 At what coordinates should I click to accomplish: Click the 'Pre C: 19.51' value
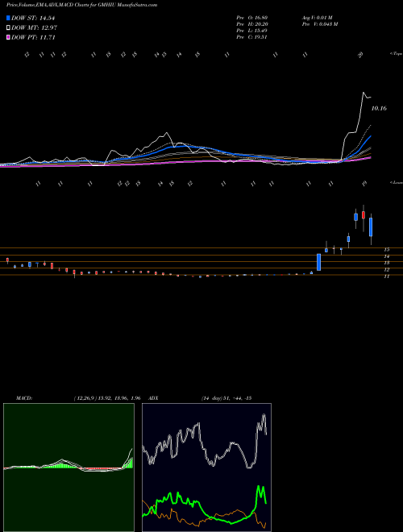click(x=252, y=37)
